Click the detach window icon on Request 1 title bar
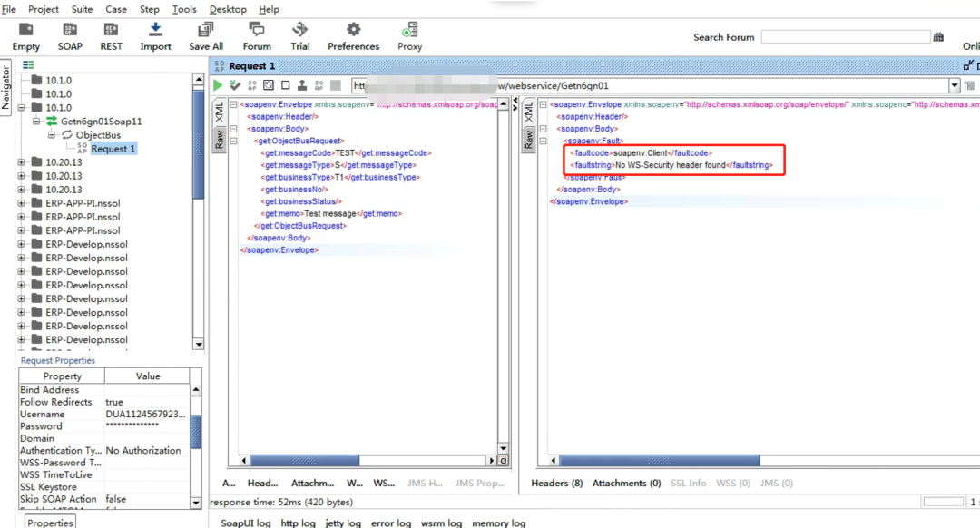The width and height of the screenshot is (980, 528). tap(968, 65)
